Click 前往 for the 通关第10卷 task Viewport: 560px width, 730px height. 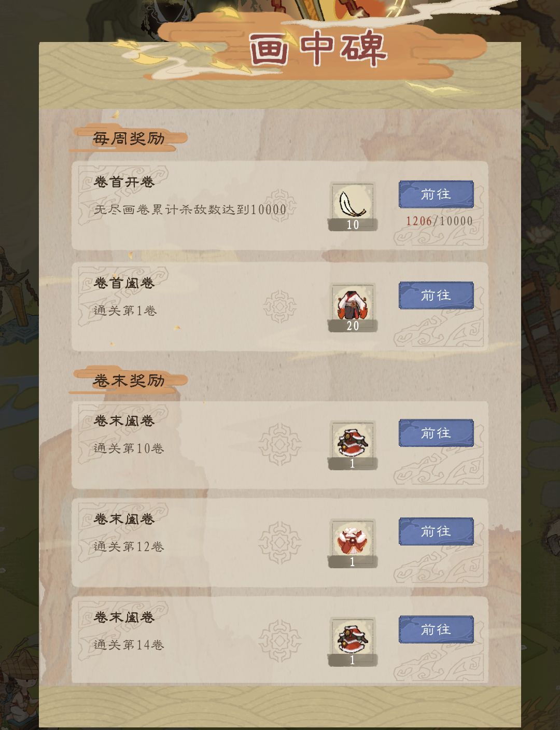436,433
